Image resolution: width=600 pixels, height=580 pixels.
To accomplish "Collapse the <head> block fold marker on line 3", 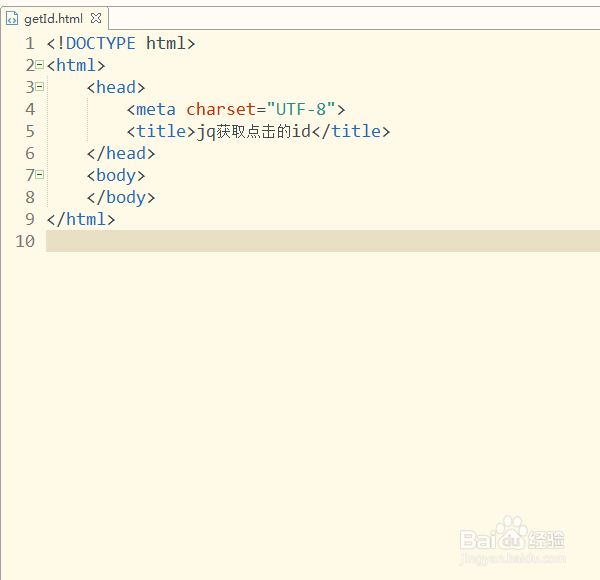I will point(39,87).
